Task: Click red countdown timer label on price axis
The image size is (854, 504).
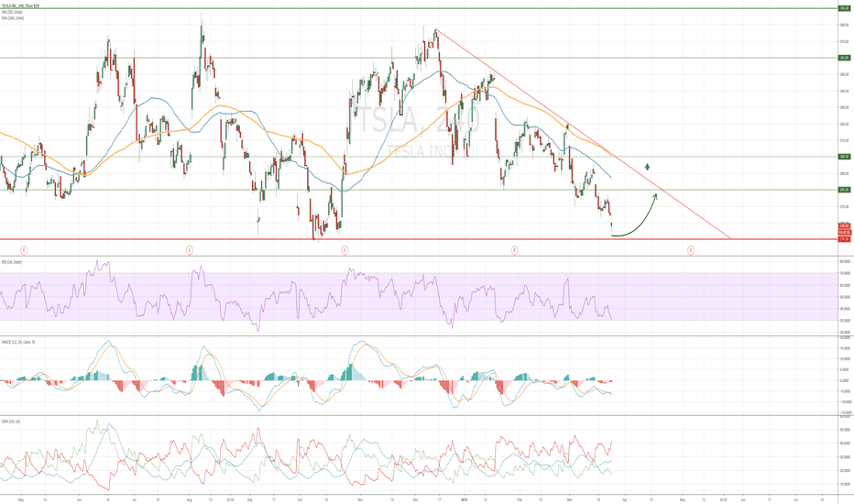Action: coord(845,232)
